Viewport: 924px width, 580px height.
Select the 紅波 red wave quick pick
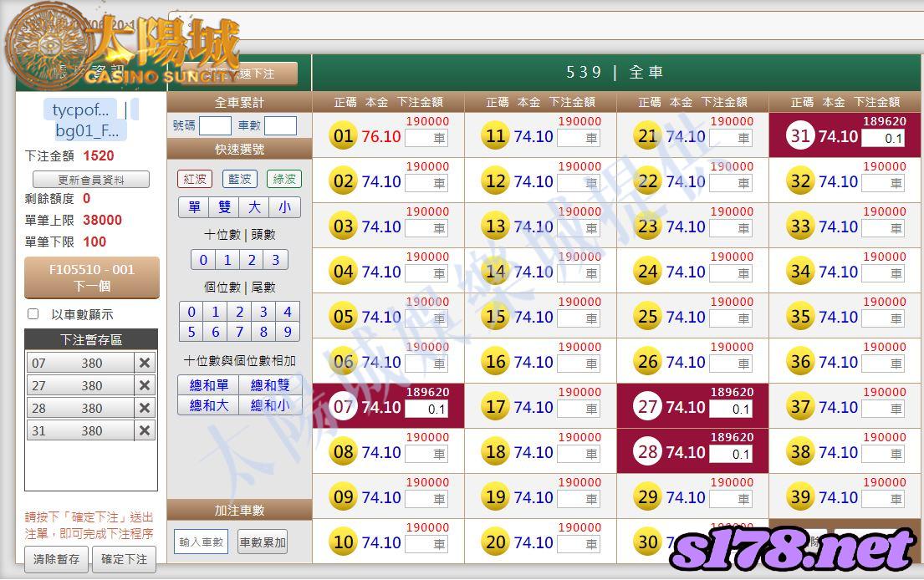(195, 179)
